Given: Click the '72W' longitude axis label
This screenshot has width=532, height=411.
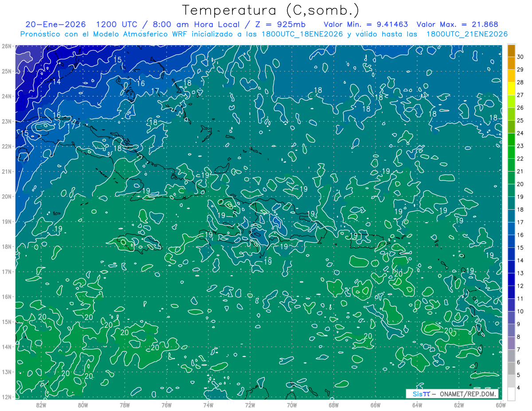Looking at the screenshot, I should click(250, 405).
